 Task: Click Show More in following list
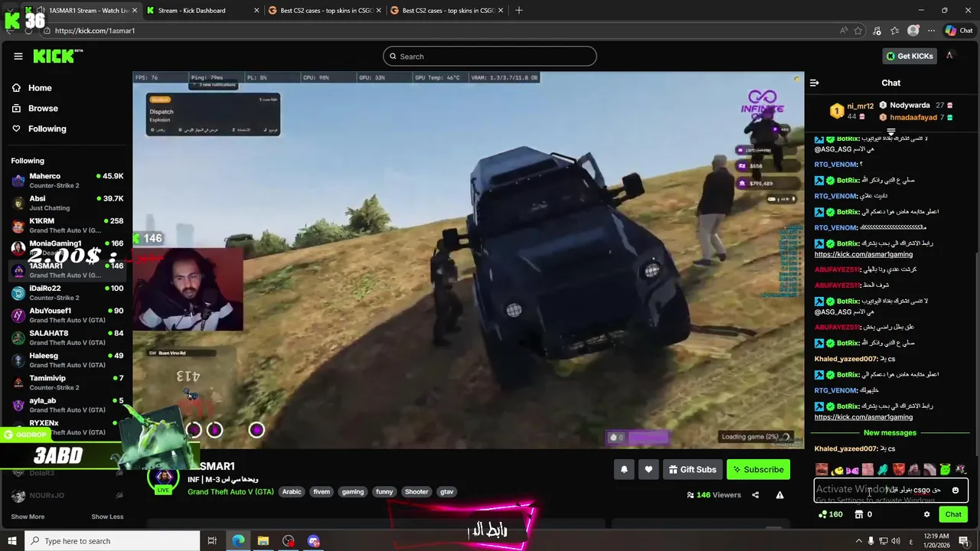pyautogui.click(x=28, y=517)
